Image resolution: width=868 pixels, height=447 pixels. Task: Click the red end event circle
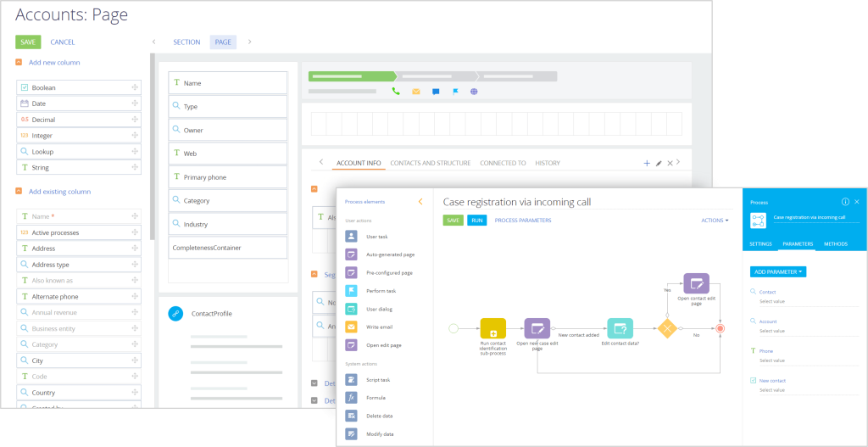[x=720, y=328]
